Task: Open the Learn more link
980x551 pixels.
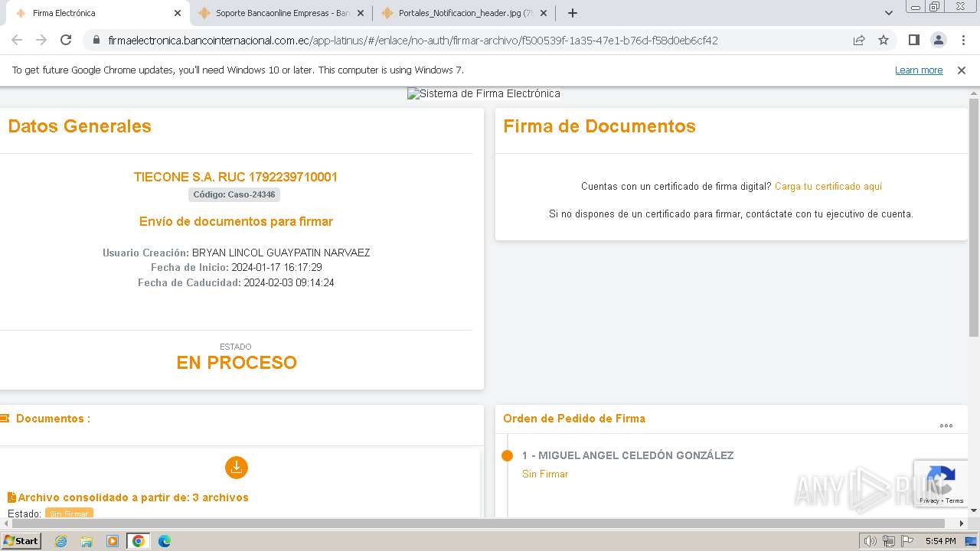Action: coord(919,70)
